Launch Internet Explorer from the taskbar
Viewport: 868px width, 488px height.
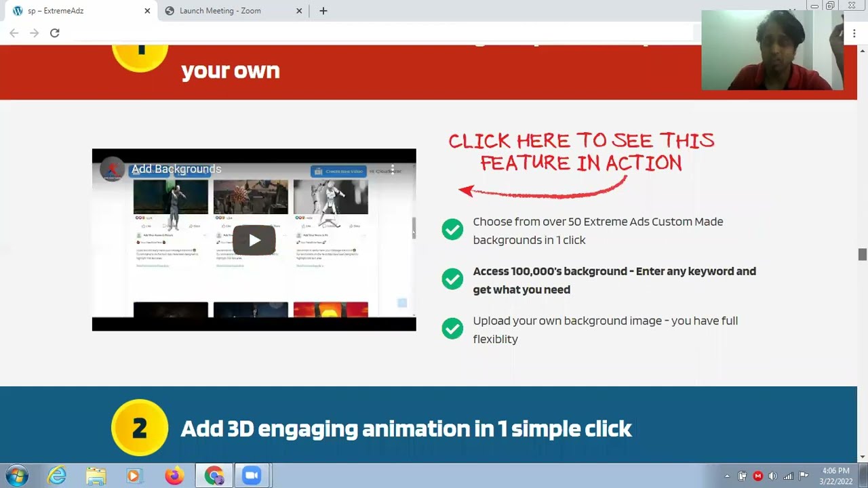[x=57, y=476]
